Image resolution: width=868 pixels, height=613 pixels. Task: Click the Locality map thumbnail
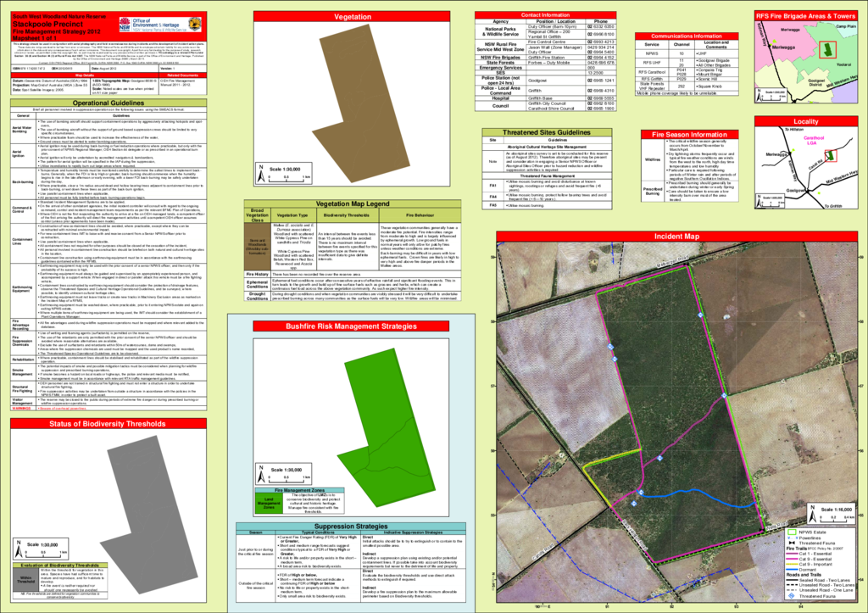pyautogui.click(x=806, y=167)
